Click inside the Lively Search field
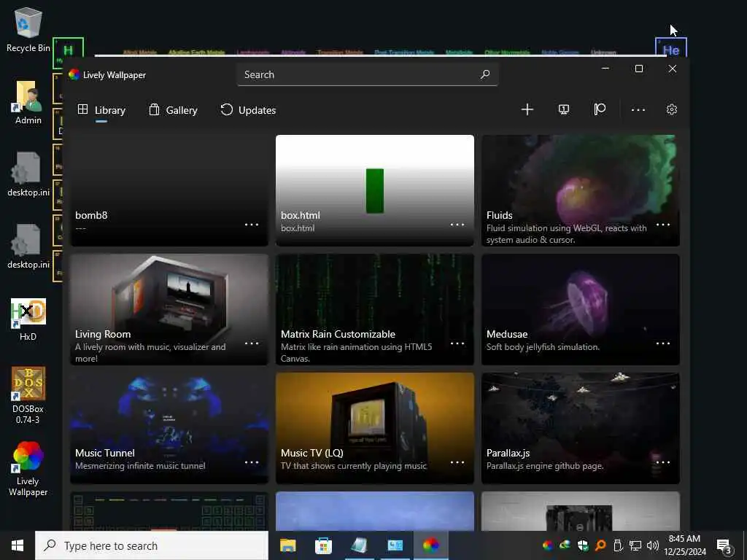The width and height of the screenshot is (747, 560). 368,75
